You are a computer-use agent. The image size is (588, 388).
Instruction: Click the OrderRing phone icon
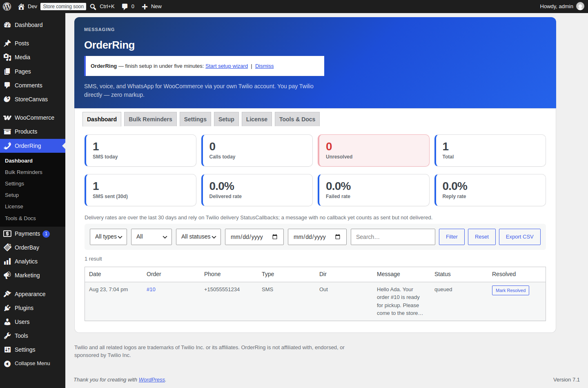click(x=7, y=146)
